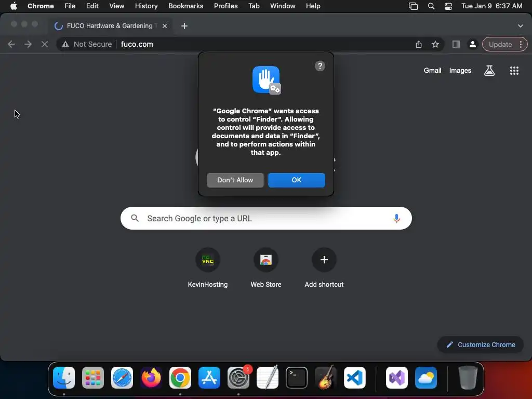
Task: Click the Update button in the toolbar
Action: coord(500,45)
